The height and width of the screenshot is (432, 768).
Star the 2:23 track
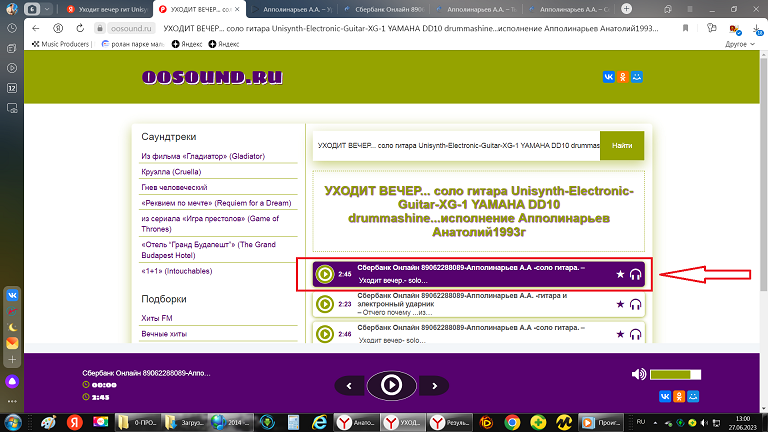point(620,304)
